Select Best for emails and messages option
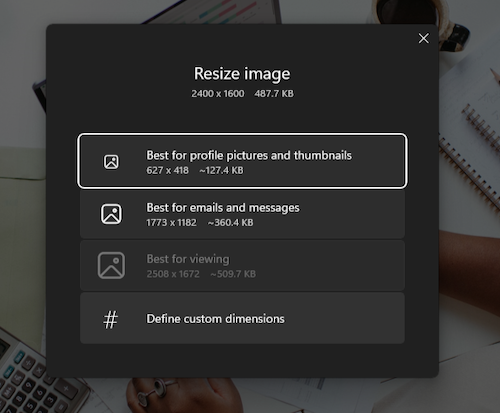 [242, 214]
